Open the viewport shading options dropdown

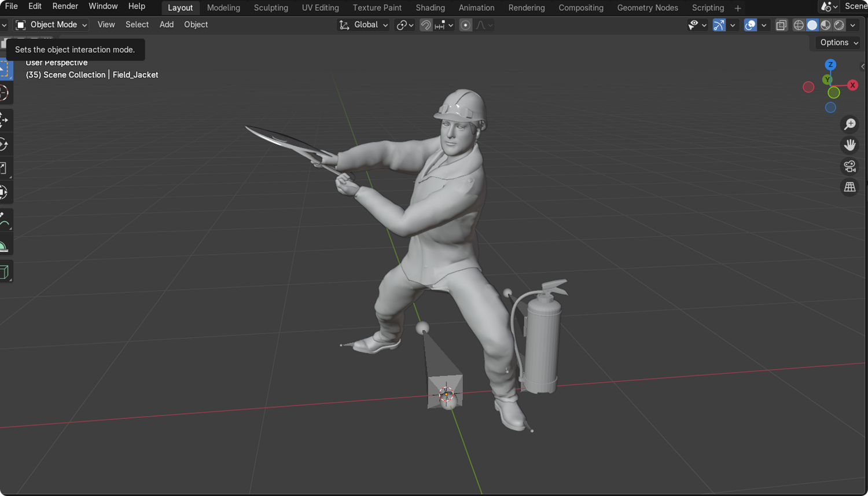[x=853, y=25]
